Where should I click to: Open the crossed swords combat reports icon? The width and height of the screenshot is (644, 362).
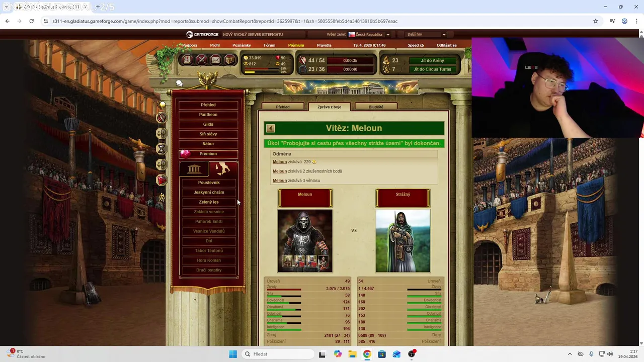(201, 60)
